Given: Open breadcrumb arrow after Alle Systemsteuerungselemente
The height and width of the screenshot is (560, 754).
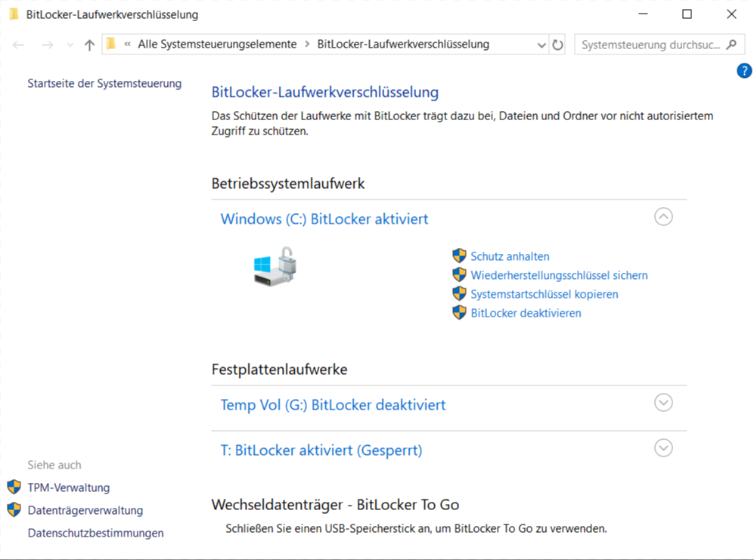Looking at the screenshot, I should (307, 45).
